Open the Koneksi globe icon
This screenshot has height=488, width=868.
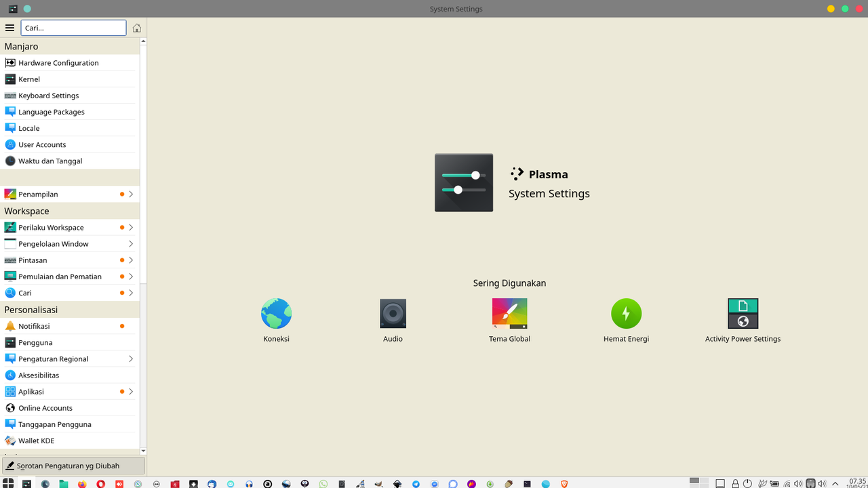tap(276, 314)
